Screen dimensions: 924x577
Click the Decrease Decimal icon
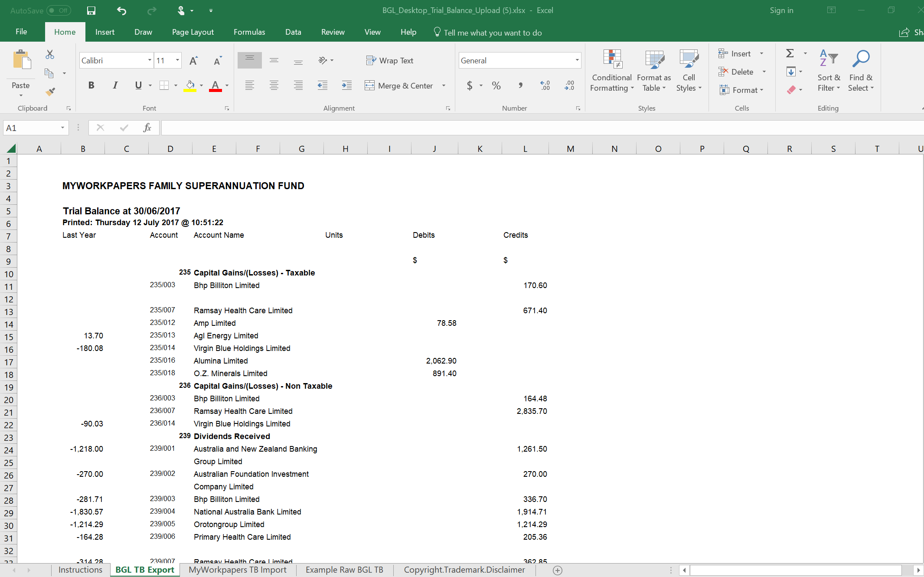click(x=569, y=85)
